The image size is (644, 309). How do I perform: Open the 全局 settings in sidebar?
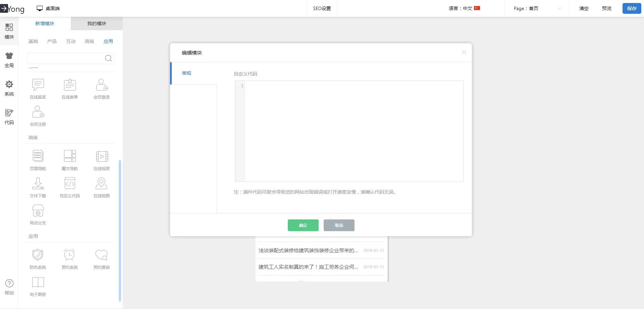pos(9,60)
